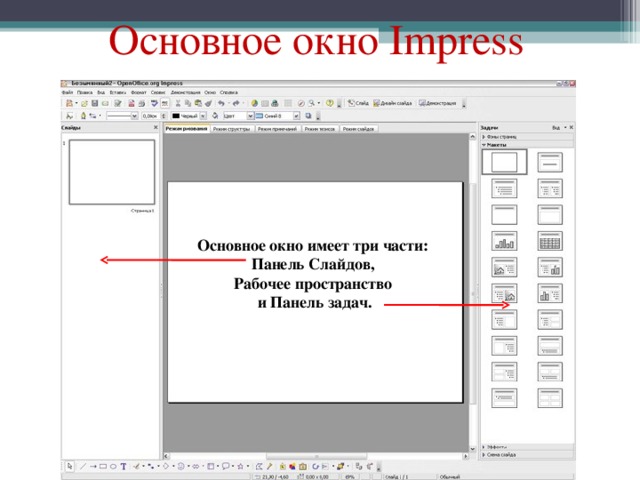640x480 pixels.
Task: Open the Сервис menu
Action: [158, 93]
